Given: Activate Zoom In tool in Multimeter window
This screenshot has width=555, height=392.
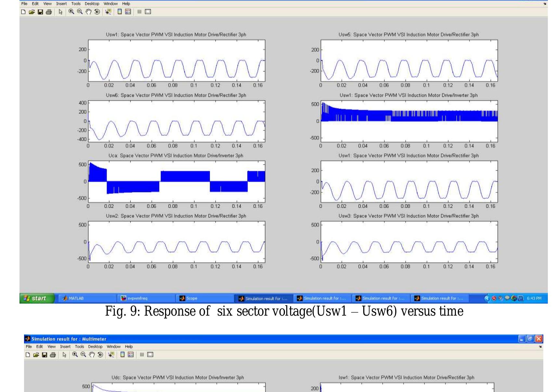Looking at the screenshot, I should coord(75,354).
